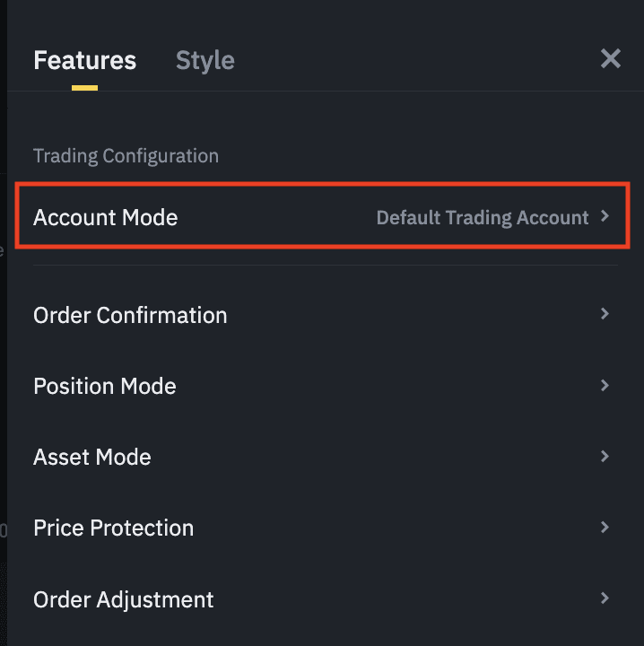Click the chevron arrow beside Account Mode
Screen dimensions: 644x646
click(605, 216)
